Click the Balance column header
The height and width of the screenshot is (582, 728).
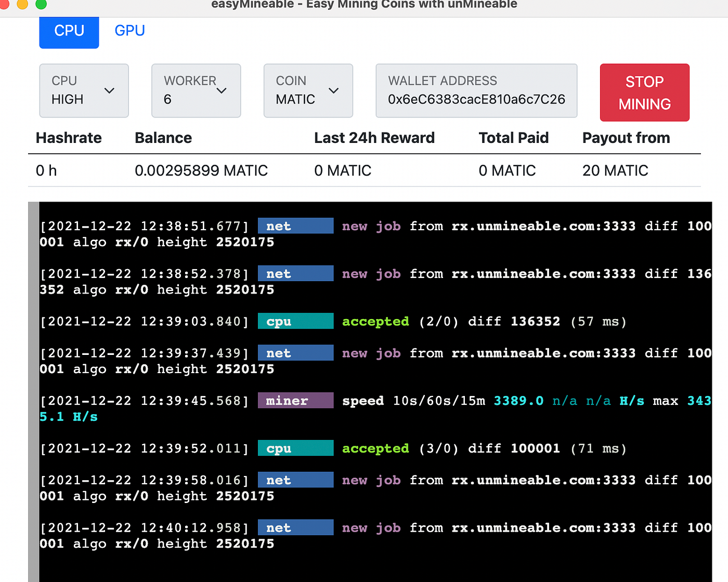tap(163, 138)
